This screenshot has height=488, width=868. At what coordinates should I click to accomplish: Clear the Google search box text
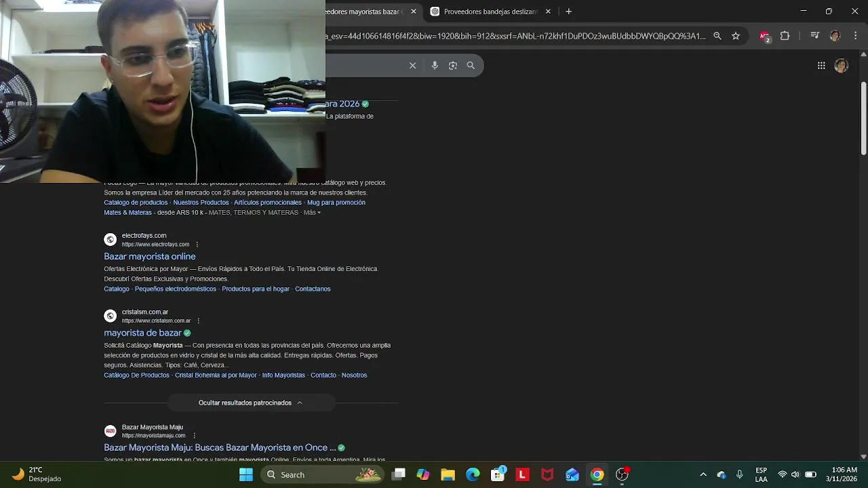pos(412,66)
